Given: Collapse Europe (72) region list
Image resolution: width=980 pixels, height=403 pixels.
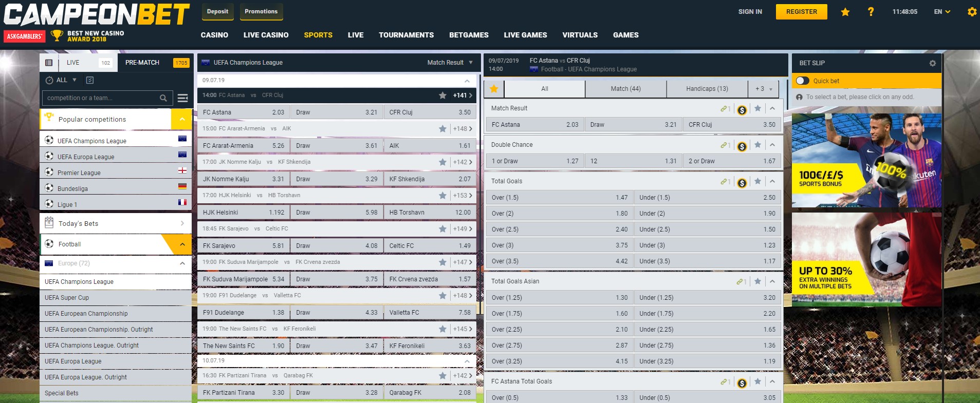Looking at the screenshot, I should click(x=182, y=263).
